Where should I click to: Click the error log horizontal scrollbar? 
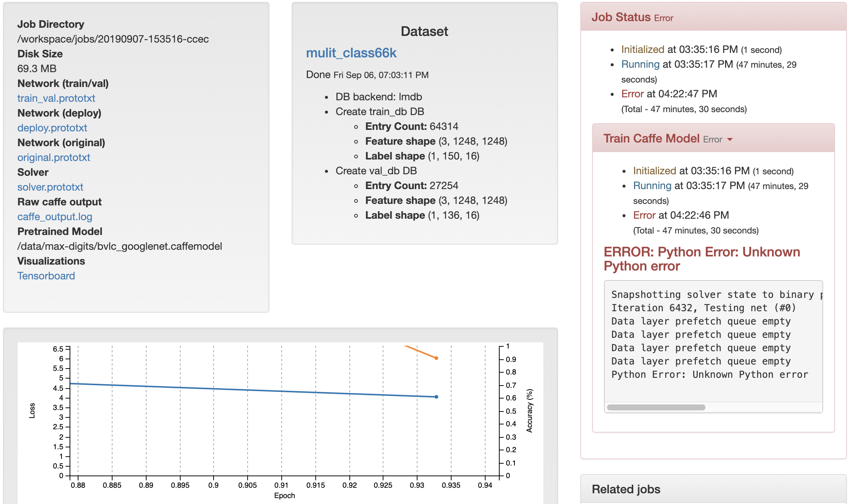[656, 407]
